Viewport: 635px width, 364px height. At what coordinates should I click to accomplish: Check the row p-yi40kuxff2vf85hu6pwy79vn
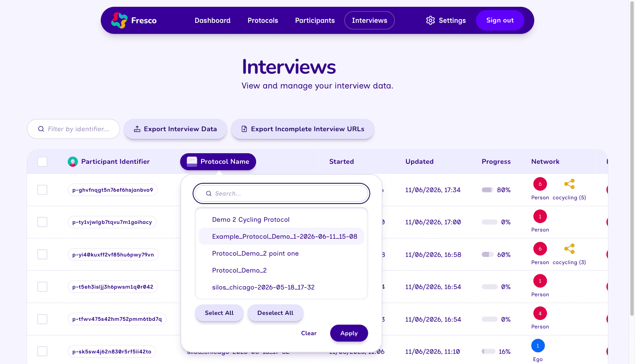pos(42,254)
